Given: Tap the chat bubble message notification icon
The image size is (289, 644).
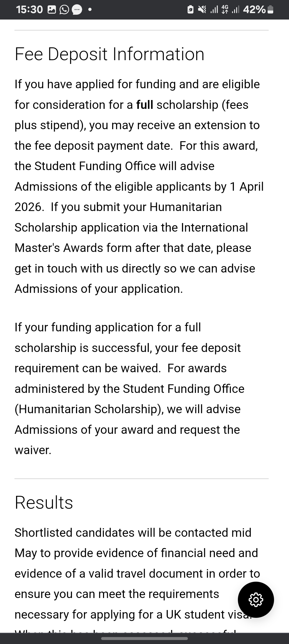Looking at the screenshot, I should [x=77, y=10].
